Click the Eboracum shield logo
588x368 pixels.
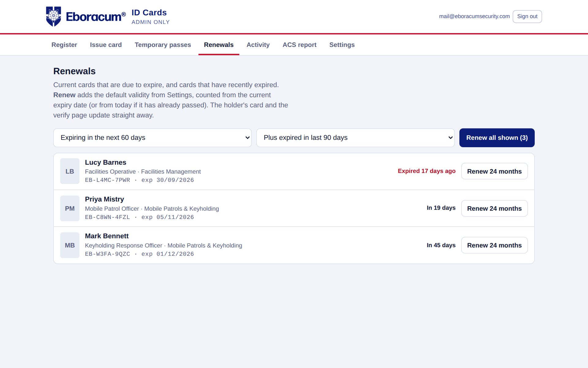pos(54,17)
